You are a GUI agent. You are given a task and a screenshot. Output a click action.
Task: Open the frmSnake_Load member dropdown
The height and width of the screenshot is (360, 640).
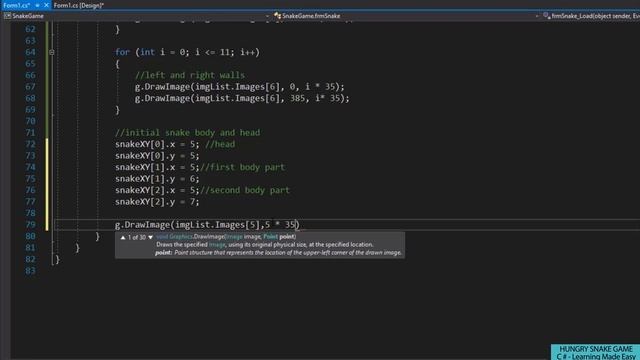click(591, 16)
